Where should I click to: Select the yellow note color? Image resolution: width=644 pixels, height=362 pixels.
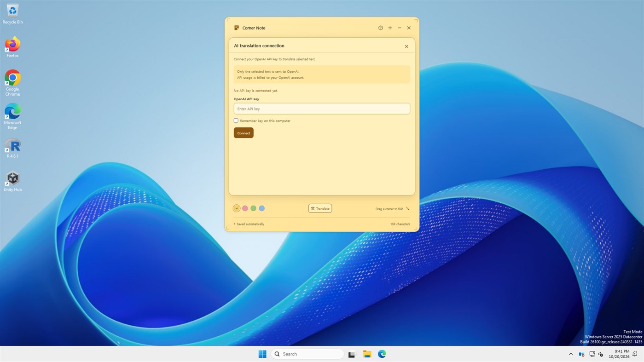pyautogui.click(x=237, y=208)
